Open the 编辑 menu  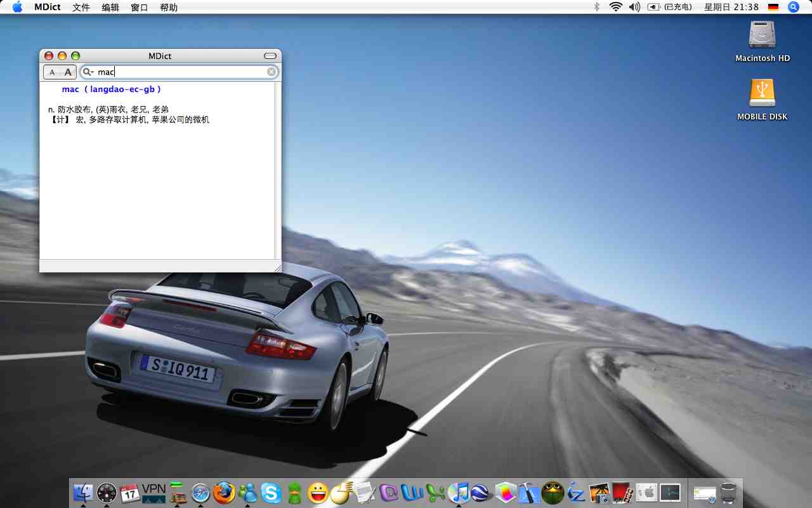point(110,7)
